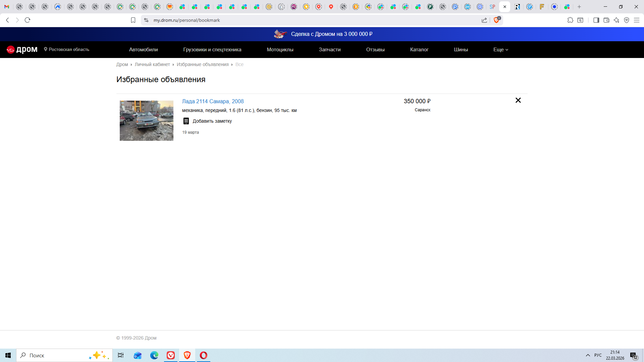Click the share page icon in the address bar

(484, 20)
